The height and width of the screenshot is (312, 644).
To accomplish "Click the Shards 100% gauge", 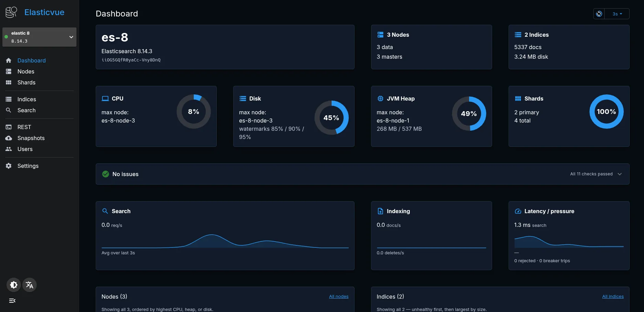I will click(x=607, y=112).
